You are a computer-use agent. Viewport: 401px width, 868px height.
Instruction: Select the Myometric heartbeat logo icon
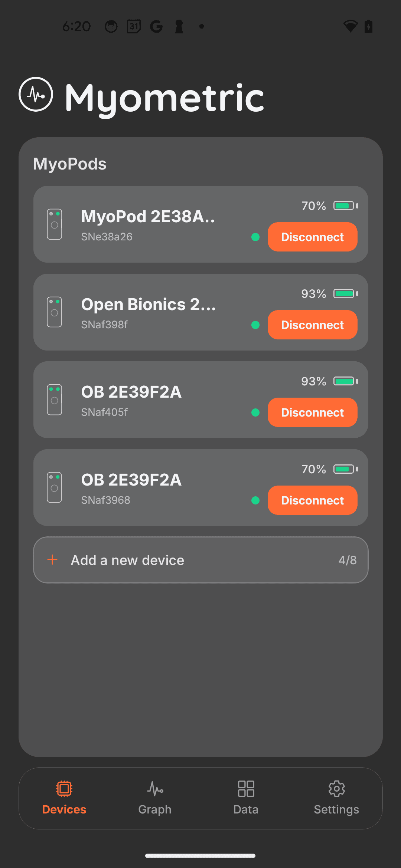(x=35, y=95)
